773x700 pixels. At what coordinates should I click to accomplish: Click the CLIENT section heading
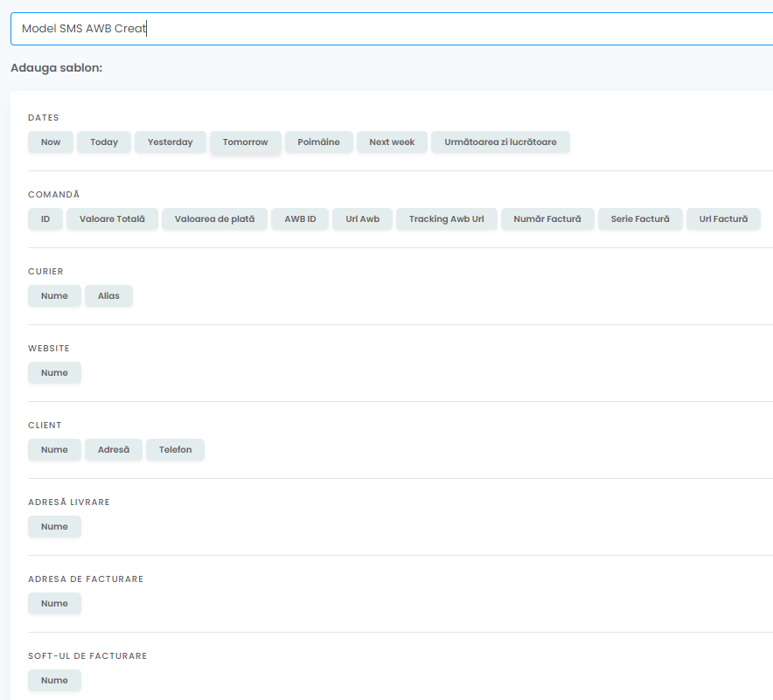(45, 425)
